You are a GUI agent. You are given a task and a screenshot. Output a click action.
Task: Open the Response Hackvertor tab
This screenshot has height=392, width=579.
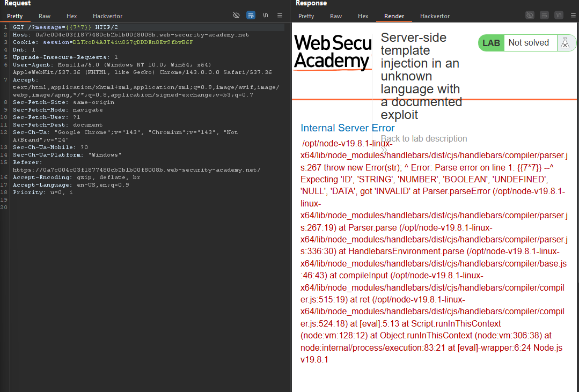tap(435, 16)
